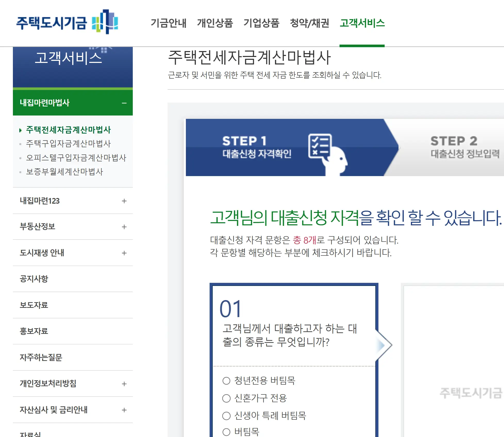Screen dimensions: 504x437
Task: Expand the 부동산정보 section
Action: (73, 227)
